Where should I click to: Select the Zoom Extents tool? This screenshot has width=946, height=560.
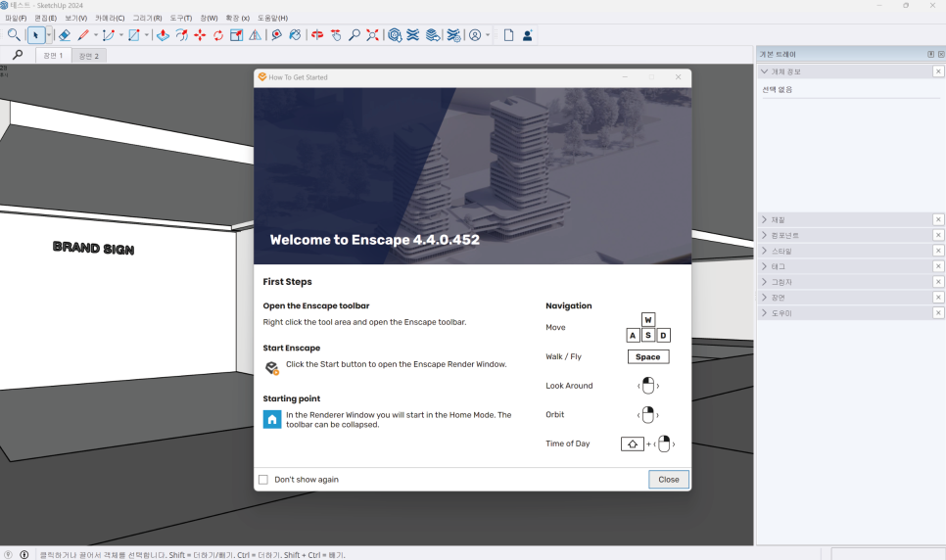tap(373, 35)
